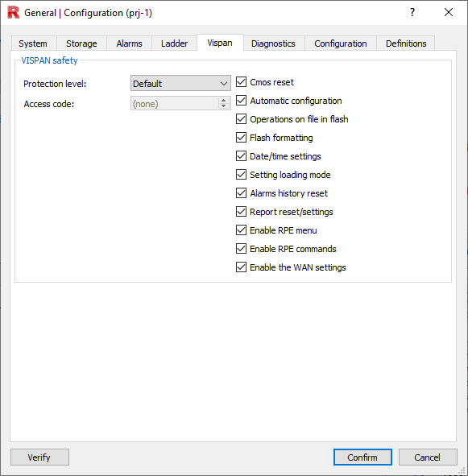
Task: Go to the Diagnostics tab
Action: coord(273,43)
